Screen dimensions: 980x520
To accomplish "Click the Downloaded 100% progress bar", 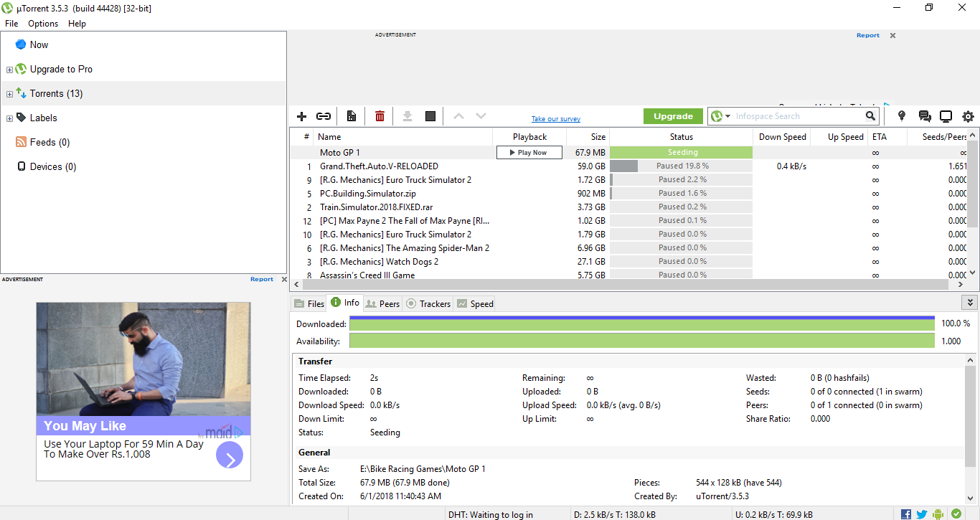I will coord(642,323).
